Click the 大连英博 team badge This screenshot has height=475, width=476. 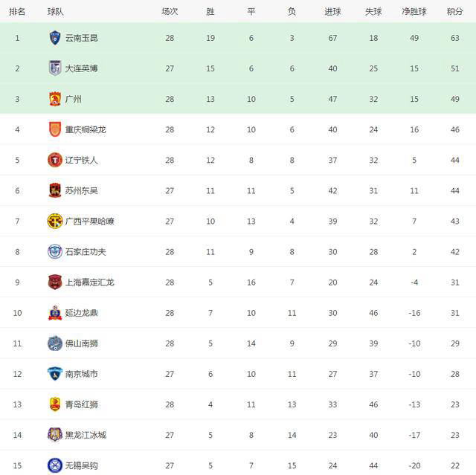click(55, 68)
